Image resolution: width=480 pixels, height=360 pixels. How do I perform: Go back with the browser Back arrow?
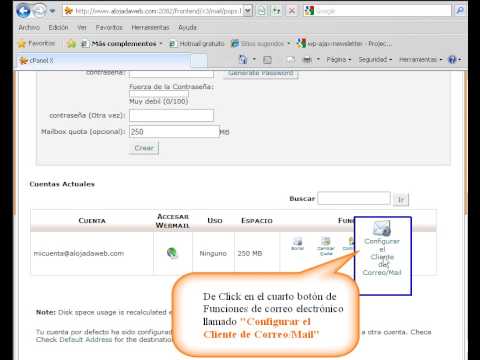[x=23, y=11]
